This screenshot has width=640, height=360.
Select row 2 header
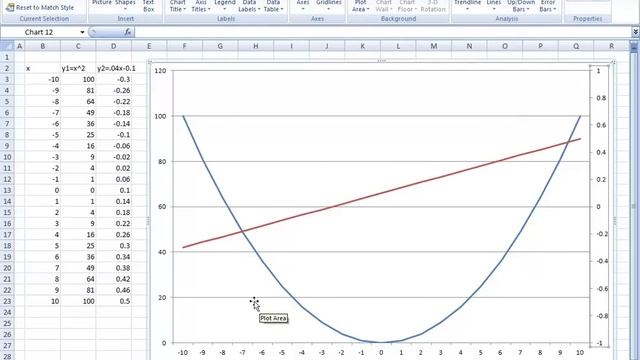click(x=7, y=68)
